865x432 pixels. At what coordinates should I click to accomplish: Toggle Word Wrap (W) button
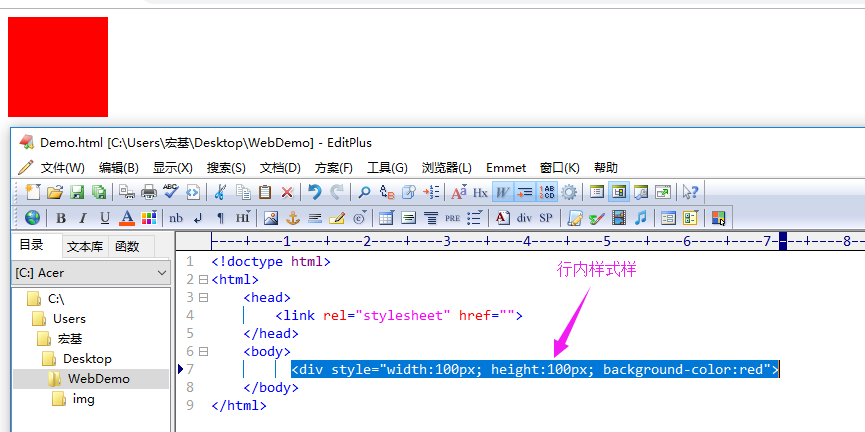pyautogui.click(x=501, y=192)
